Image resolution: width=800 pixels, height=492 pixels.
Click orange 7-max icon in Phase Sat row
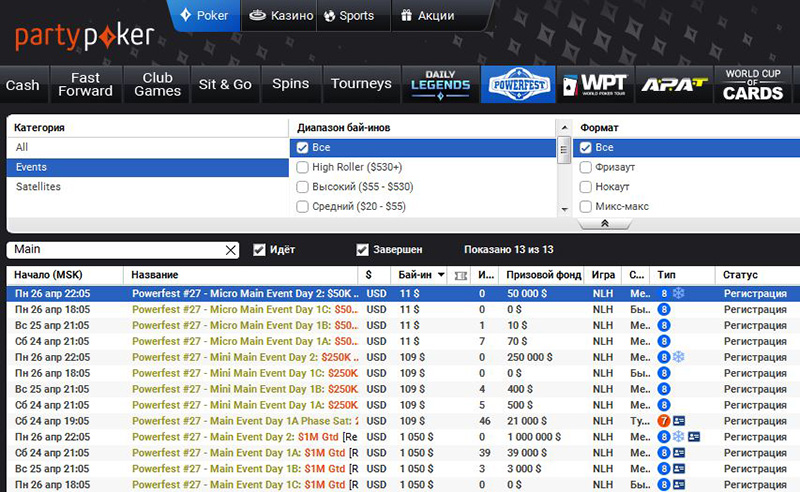663,421
